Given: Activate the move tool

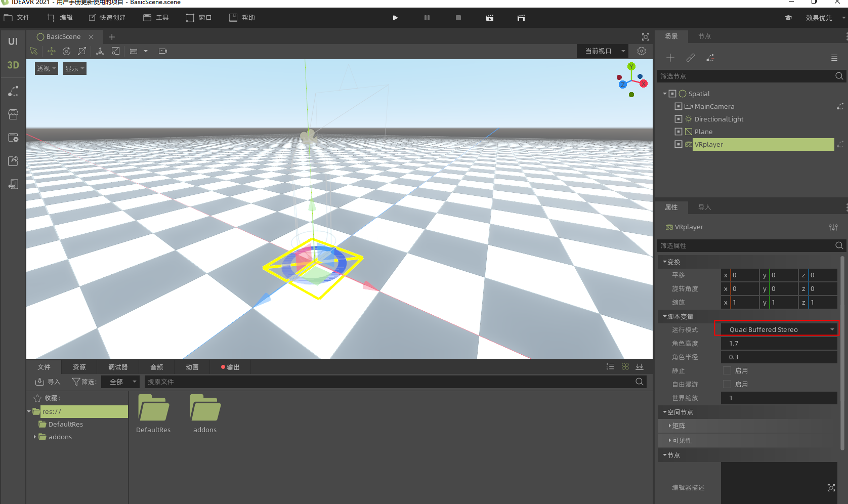Looking at the screenshot, I should tap(51, 51).
